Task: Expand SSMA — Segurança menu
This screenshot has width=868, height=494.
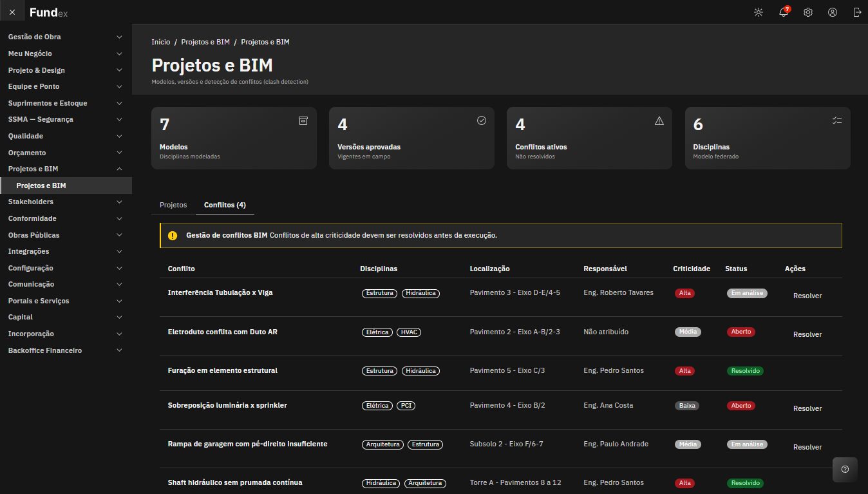Action: pyautogui.click(x=66, y=119)
